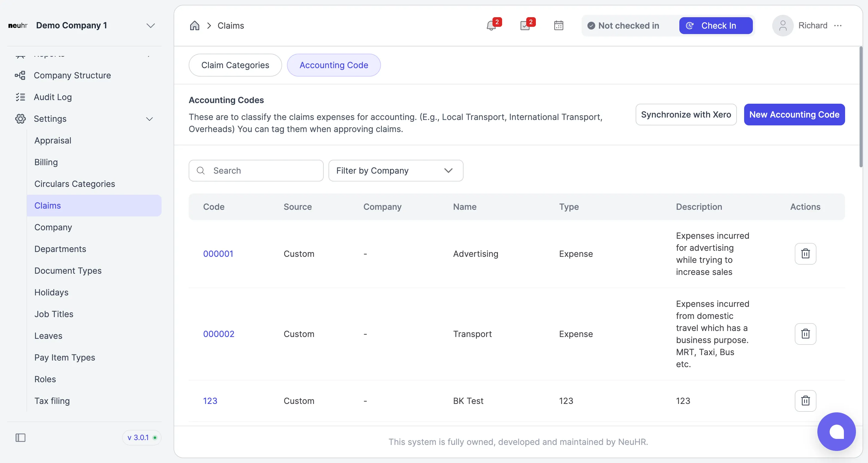This screenshot has height=463, width=868.
Task: Click the neuhr logo
Action: (x=17, y=26)
